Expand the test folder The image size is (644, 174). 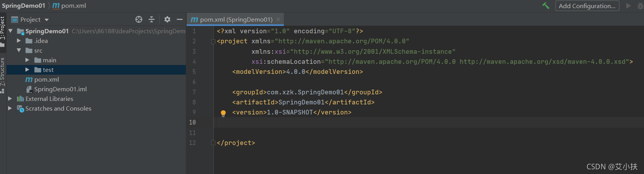click(x=27, y=70)
